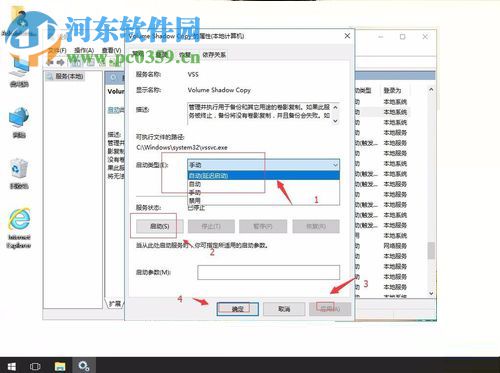
Task: Click the Services gear icon on taskbar
Action: (x=84, y=366)
